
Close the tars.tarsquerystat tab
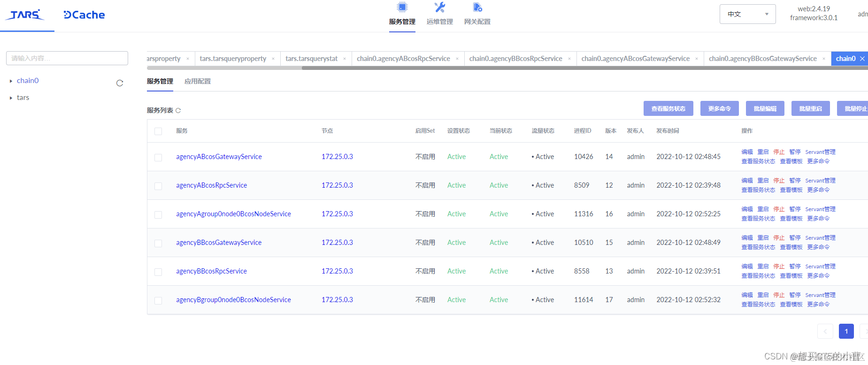[x=345, y=59]
